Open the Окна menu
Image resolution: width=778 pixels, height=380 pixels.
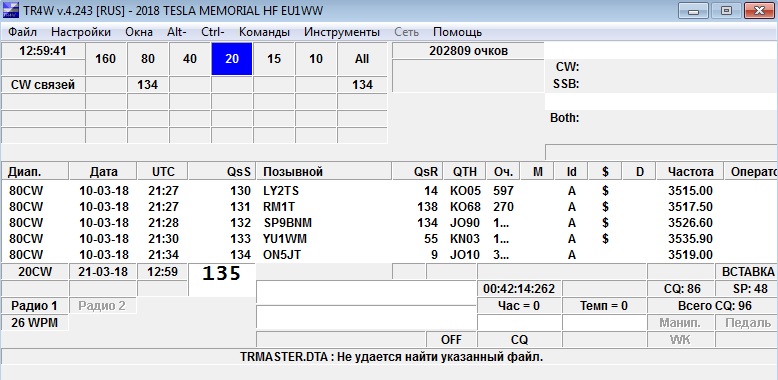click(x=139, y=32)
